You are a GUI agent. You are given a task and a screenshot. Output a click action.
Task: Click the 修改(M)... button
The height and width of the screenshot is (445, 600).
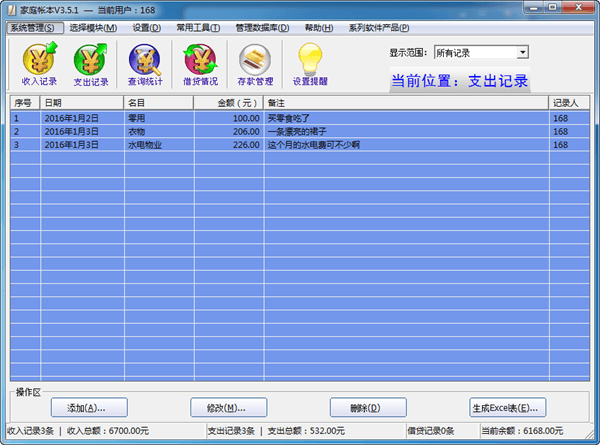[228, 408]
